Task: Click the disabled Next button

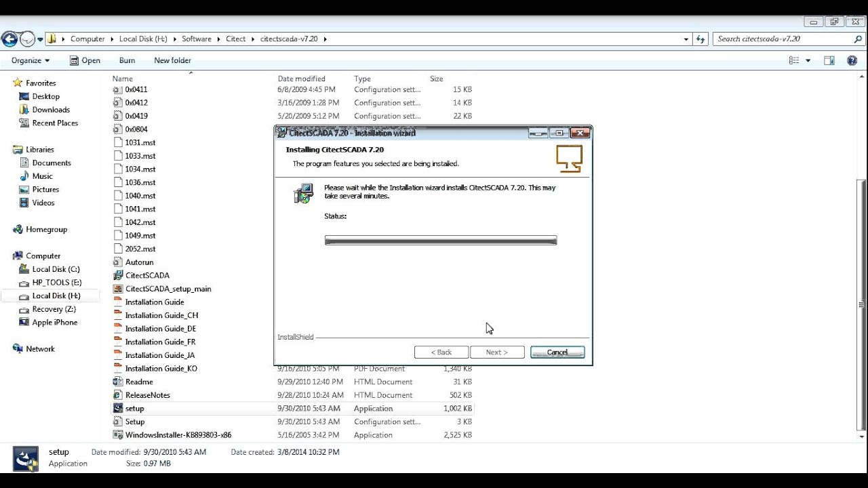Action: point(497,352)
